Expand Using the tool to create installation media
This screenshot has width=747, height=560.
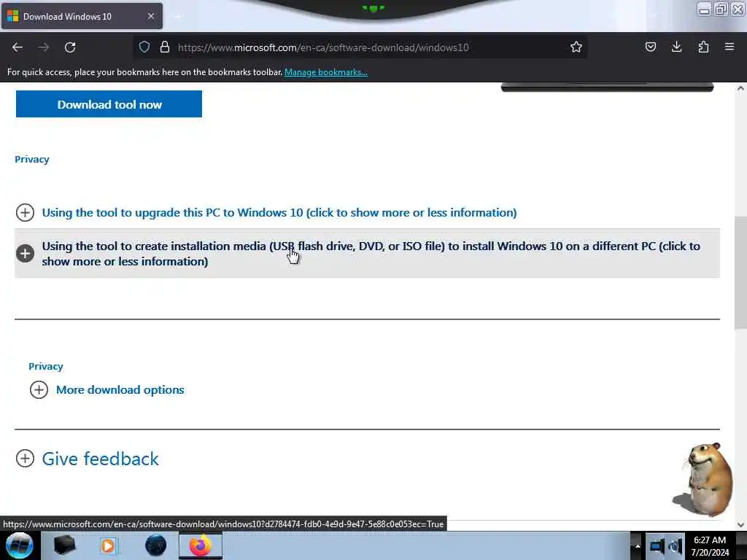367,253
